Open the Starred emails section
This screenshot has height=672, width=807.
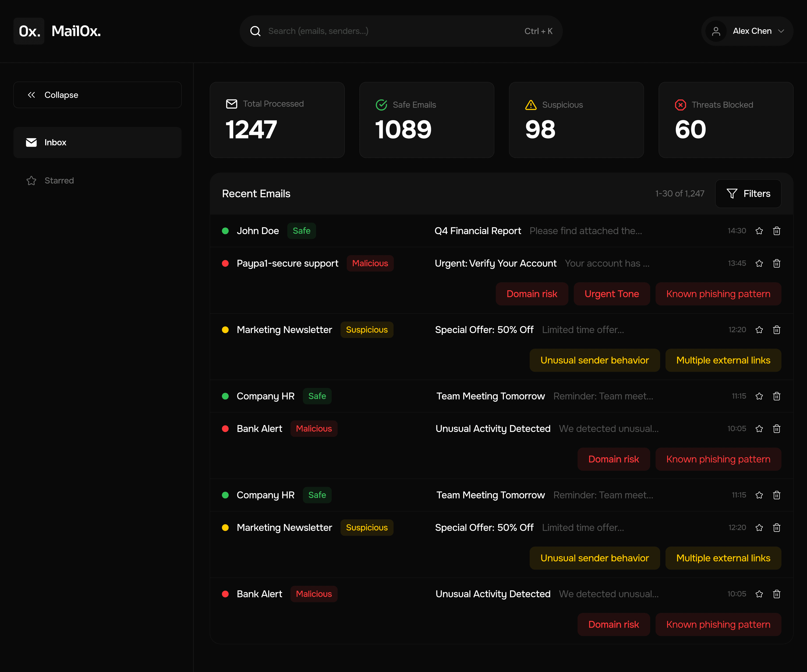click(x=59, y=180)
